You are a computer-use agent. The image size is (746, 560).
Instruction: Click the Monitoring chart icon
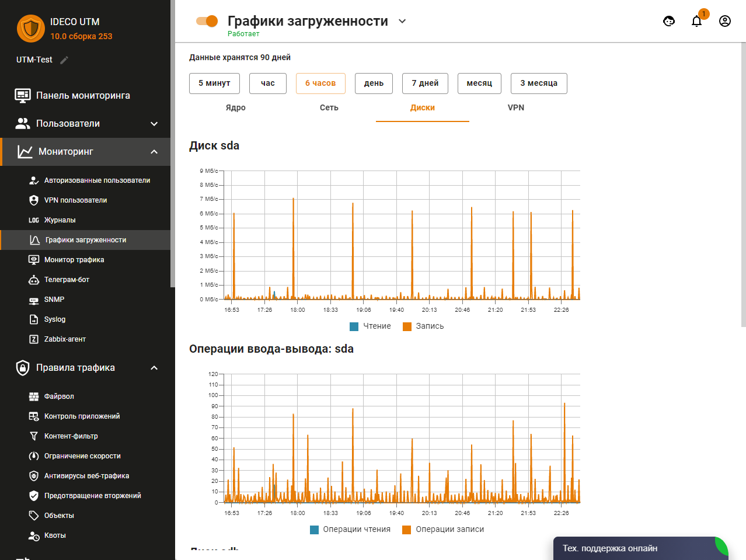(25, 151)
